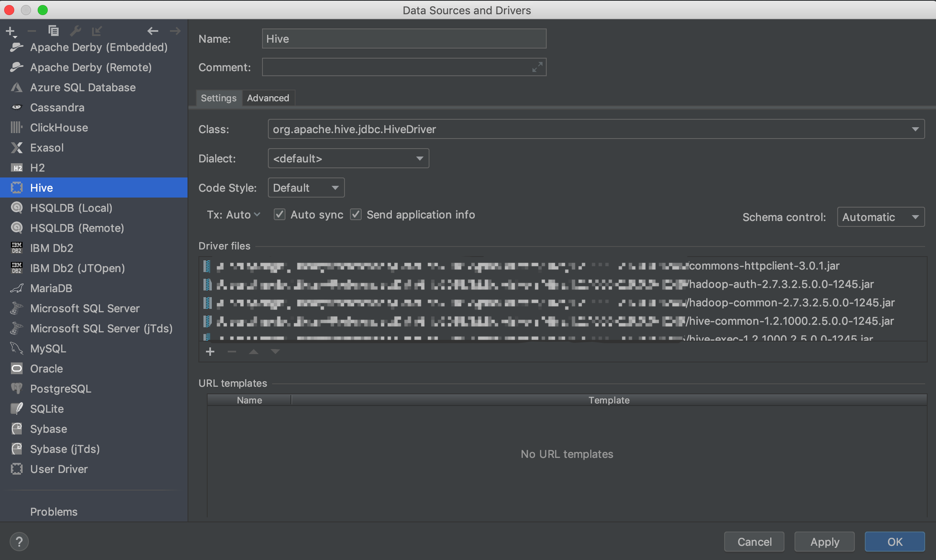This screenshot has height=560, width=936.
Task: Move driver file down
Action: coord(275,352)
